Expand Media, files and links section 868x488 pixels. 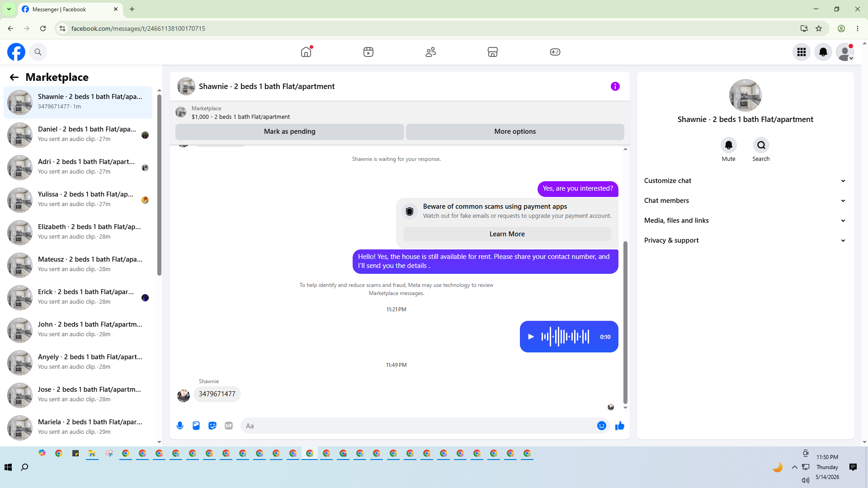(x=745, y=221)
